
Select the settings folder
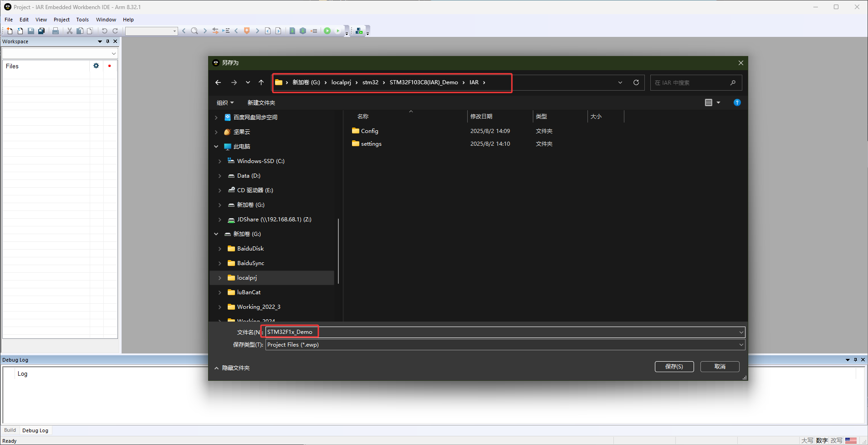[x=371, y=144]
